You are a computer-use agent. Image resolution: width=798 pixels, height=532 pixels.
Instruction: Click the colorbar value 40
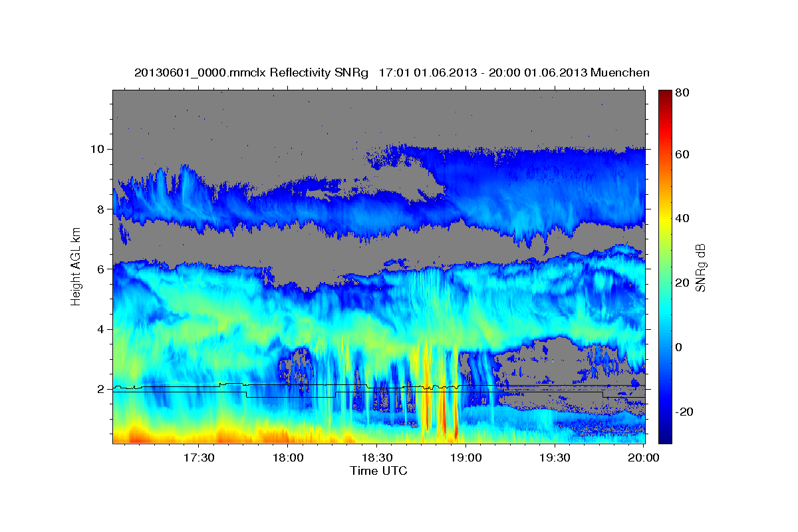[x=682, y=218]
